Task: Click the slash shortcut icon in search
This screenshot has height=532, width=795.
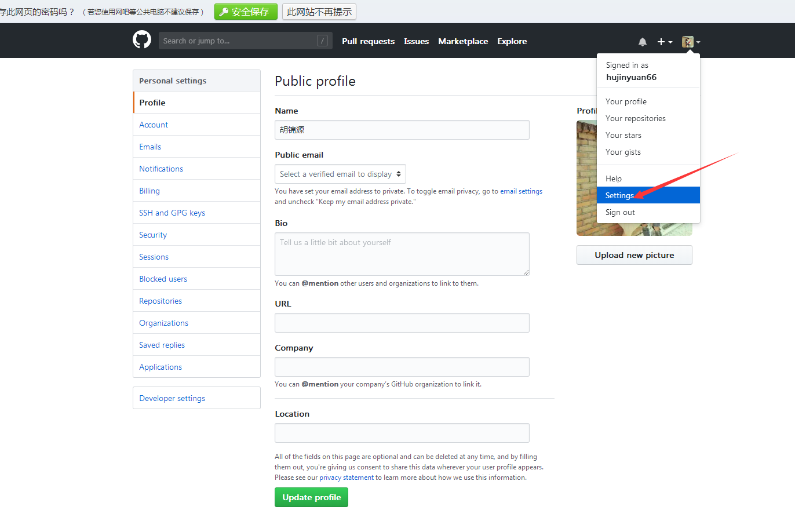Action: [x=323, y=41]
